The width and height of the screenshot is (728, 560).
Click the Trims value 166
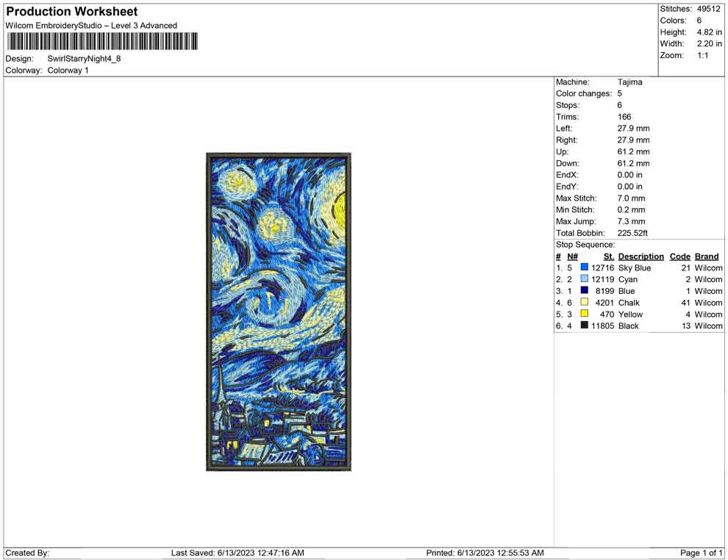click(x=624, y=117)
